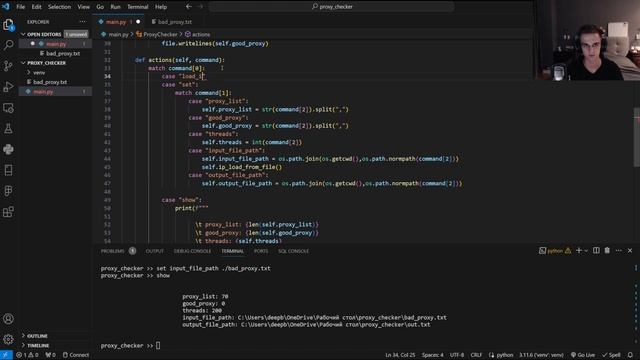Screen dimensions: 640x360
Task: Open the Python icon in activity bar
Action: pos(8,149)
